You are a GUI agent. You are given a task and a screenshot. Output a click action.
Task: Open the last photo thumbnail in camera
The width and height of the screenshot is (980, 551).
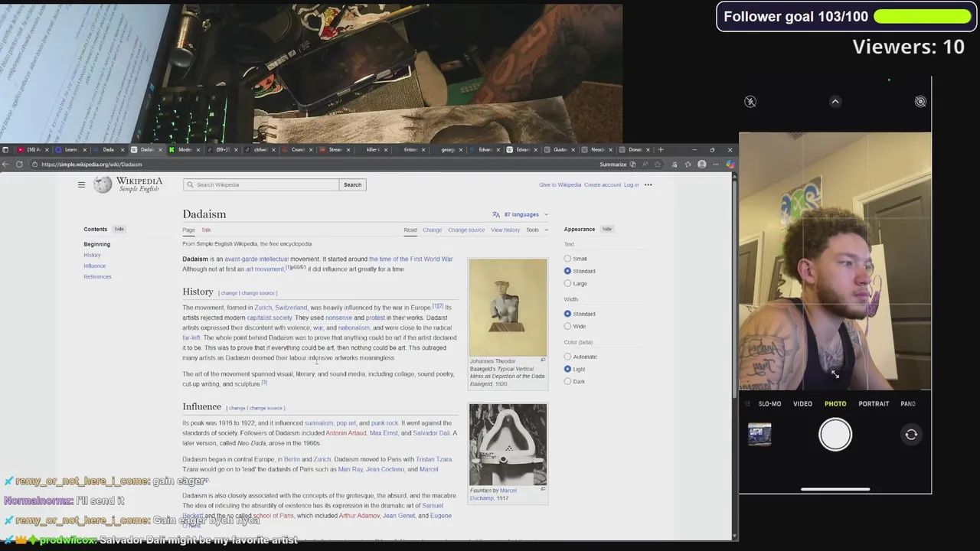[x=759, y=435]
